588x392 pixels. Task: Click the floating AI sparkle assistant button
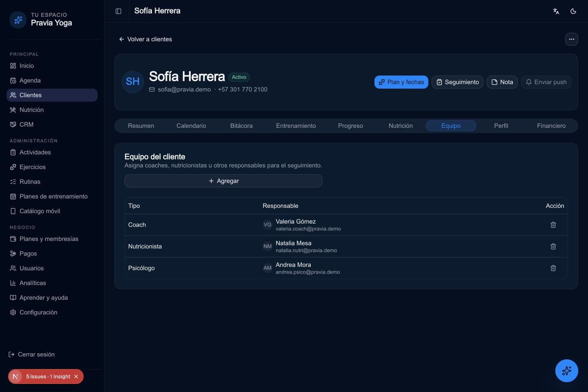pos(566,371)
